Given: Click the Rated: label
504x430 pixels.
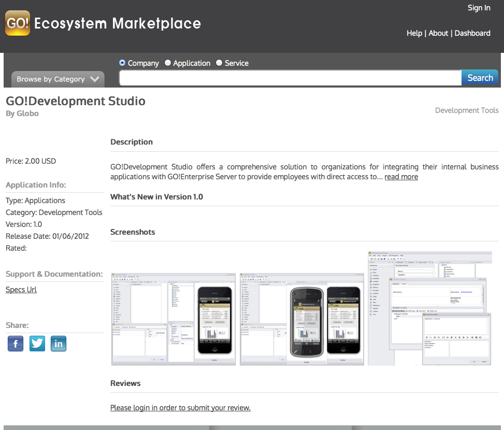Looking at the screenshot, I should click(16, 248).
